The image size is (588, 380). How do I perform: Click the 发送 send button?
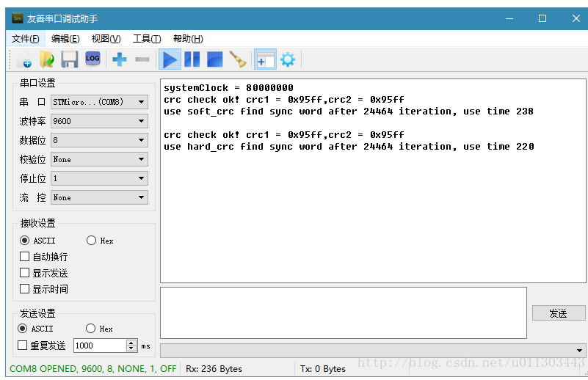click(558, 313)
